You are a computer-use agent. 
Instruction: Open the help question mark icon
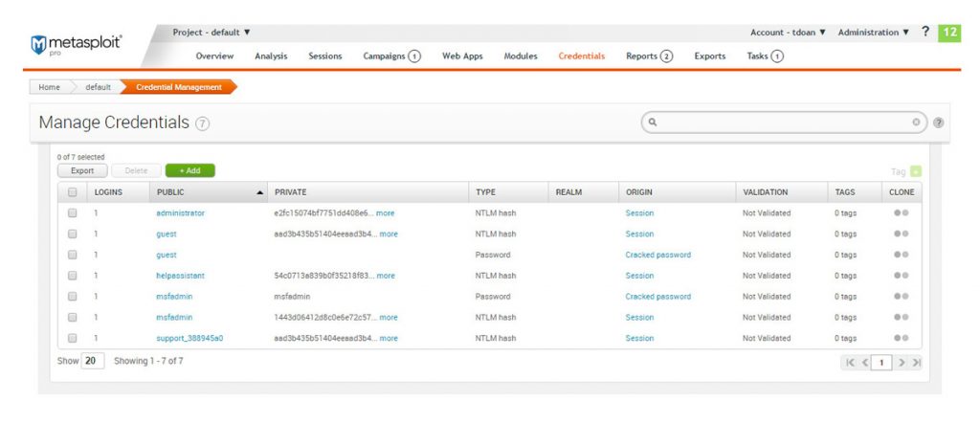(925, 32)
